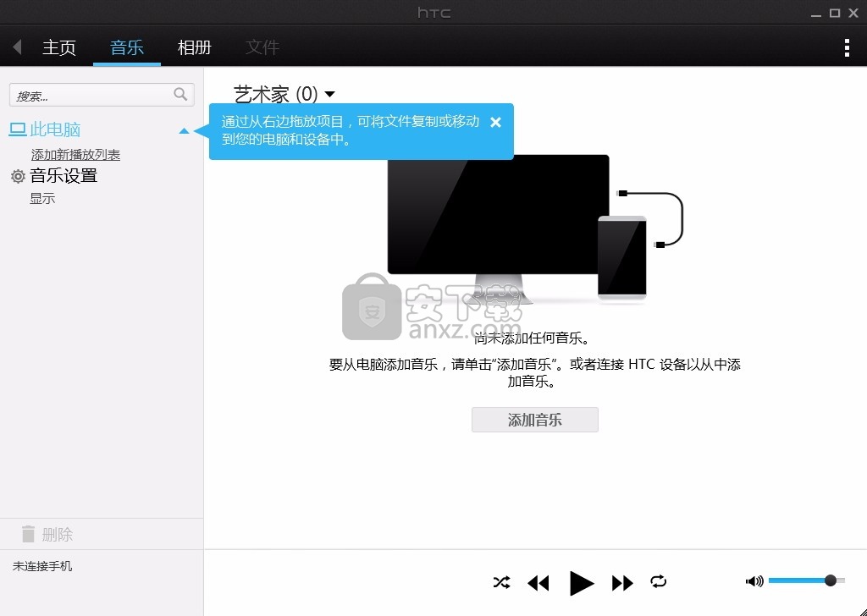Maximize the HTC window
This screenshot has height=616, width=867.
835,13
